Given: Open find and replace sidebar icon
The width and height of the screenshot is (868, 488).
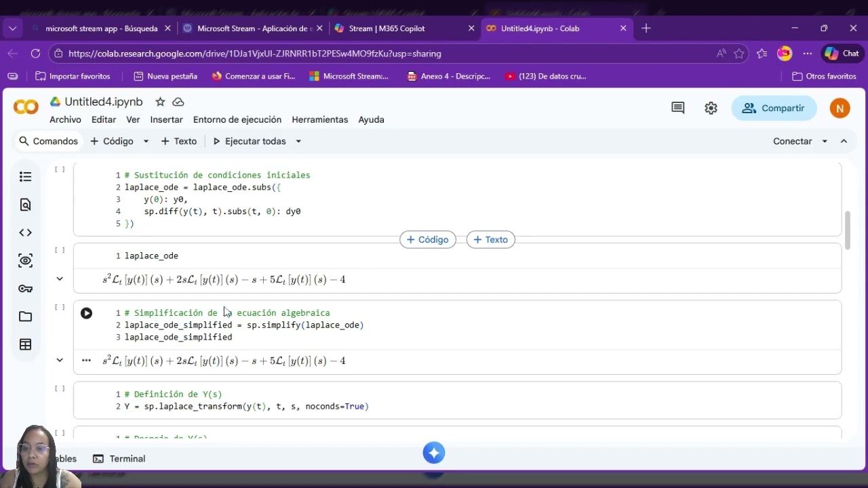Looking at the screenshot, I should [x=26, y=205].
